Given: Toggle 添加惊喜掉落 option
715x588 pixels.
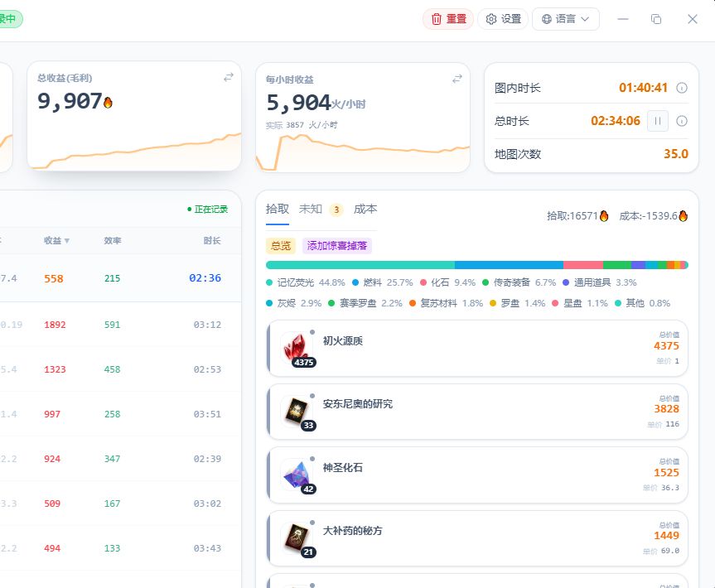Looking at the screenshot, I should [x=337, y=246].
